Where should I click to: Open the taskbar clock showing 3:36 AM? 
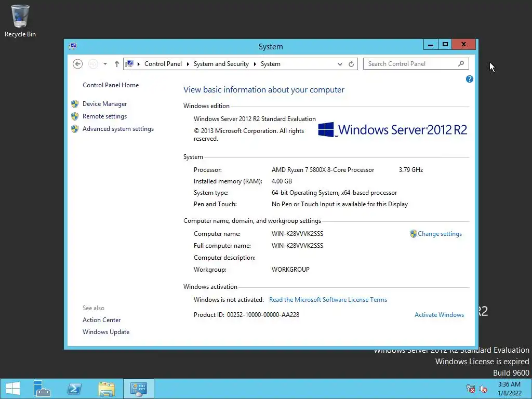click(509, 389)
